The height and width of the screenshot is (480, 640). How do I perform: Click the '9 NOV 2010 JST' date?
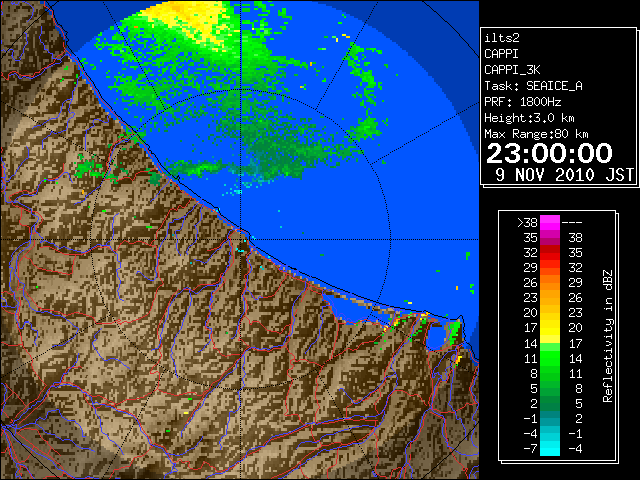(565, 175)
